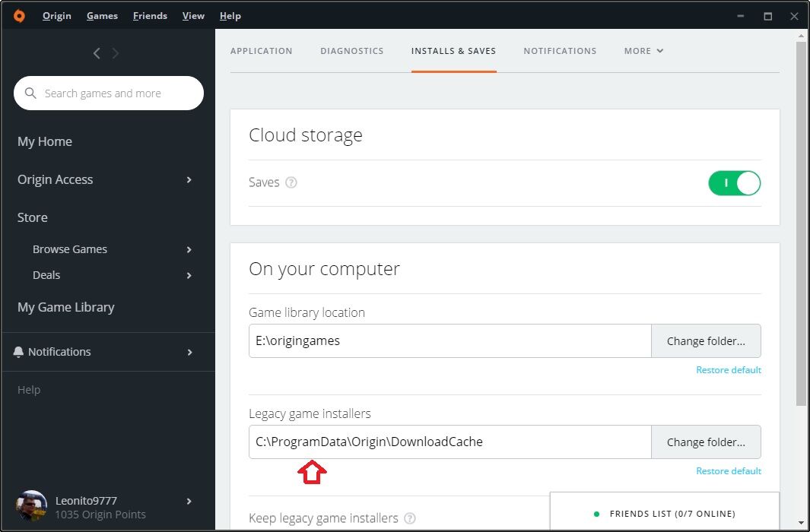The image size is (810, 532).
Task: Expand the Deals submenu arrow
Action: click(x=189, y=276)
